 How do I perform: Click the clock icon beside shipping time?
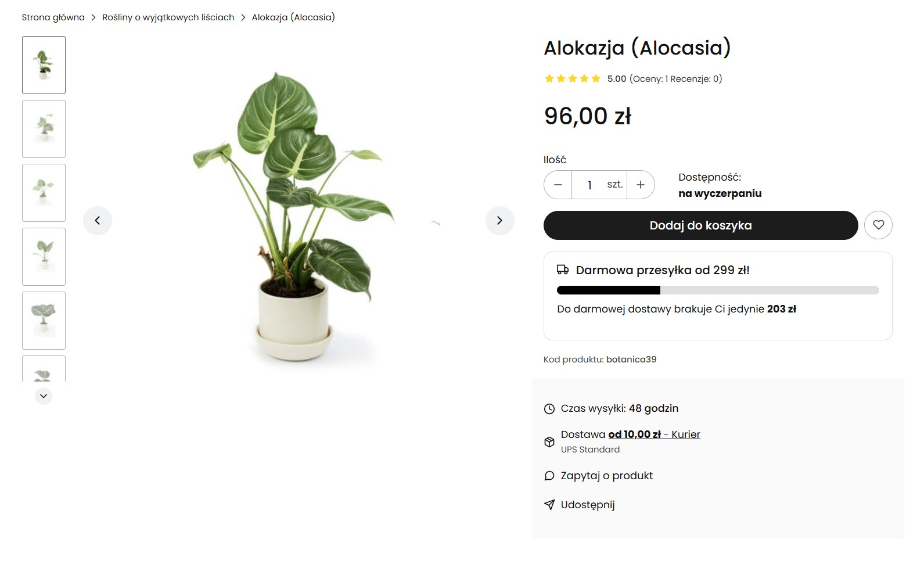click(x=549, y=408)
